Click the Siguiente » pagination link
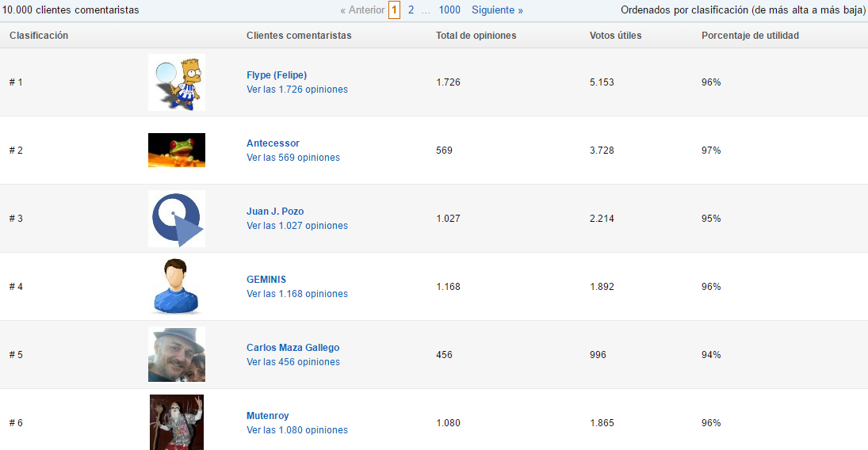The height and width of the screenshot is (450, 868). 497,10
